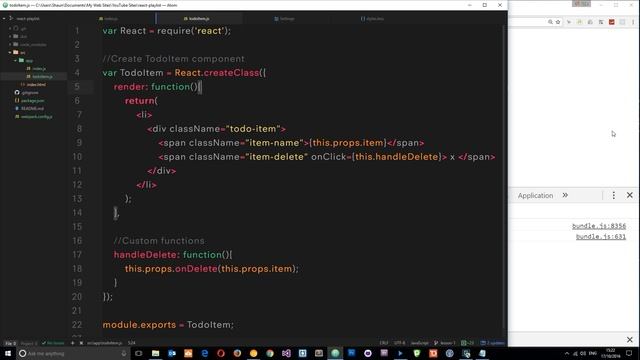Click the CRLF line ending selector

[384, 343]
